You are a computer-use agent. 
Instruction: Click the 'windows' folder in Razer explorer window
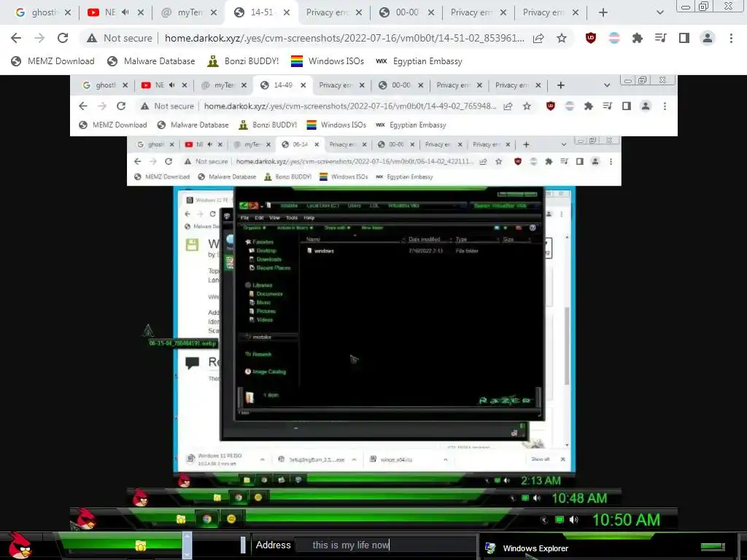[x=324, y=251]
